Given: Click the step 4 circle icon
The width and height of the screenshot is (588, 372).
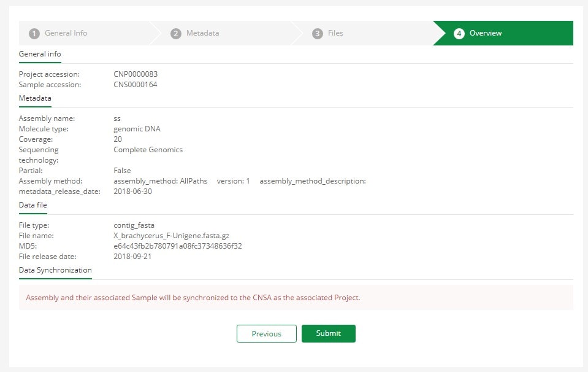Looking at the screenshot, I should point(459,33).
